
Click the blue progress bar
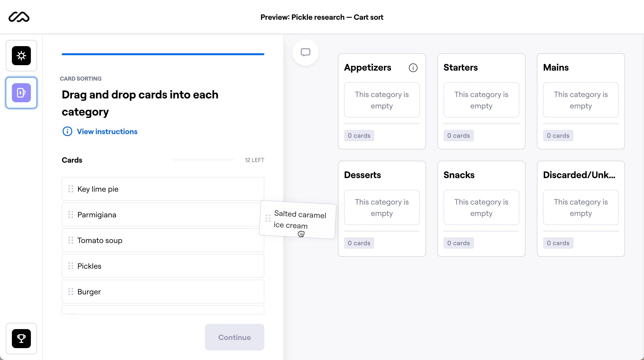[163, 54]
